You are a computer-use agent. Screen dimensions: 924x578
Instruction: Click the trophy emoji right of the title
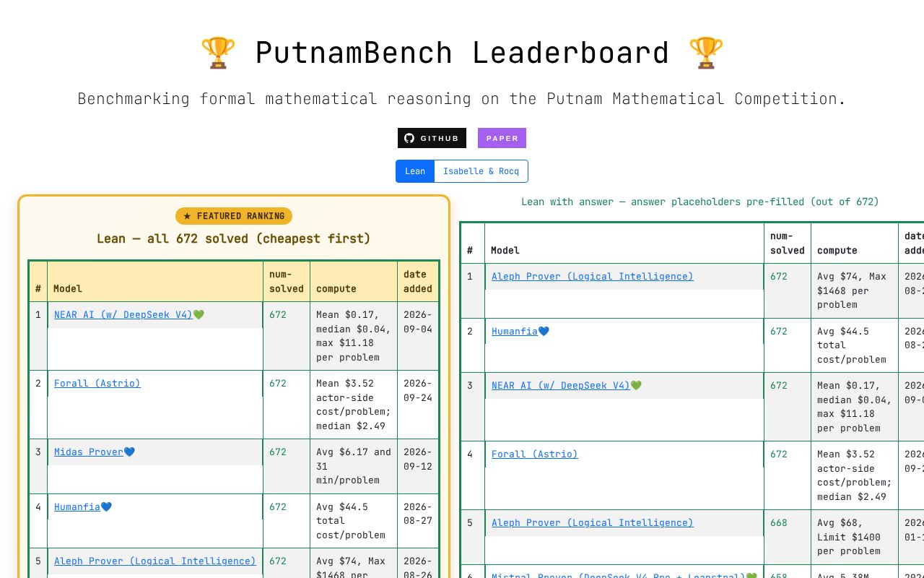[706, 53]
